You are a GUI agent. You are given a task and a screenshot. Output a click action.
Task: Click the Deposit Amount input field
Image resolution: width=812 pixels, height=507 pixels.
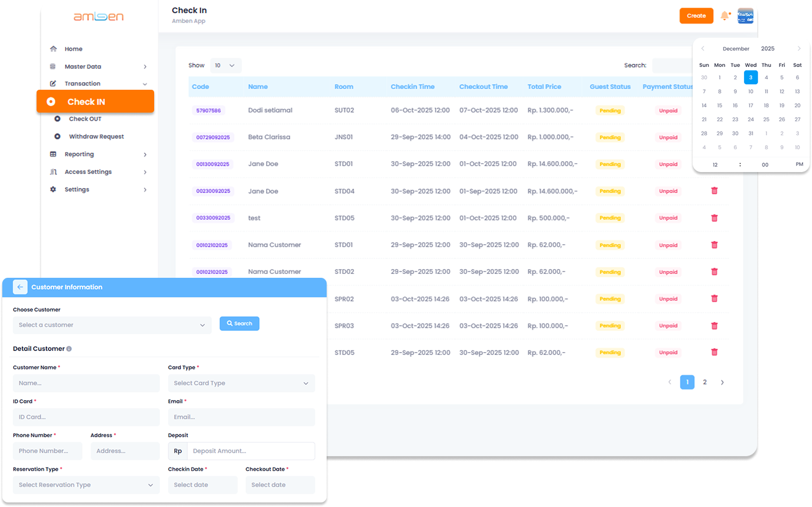251,451
